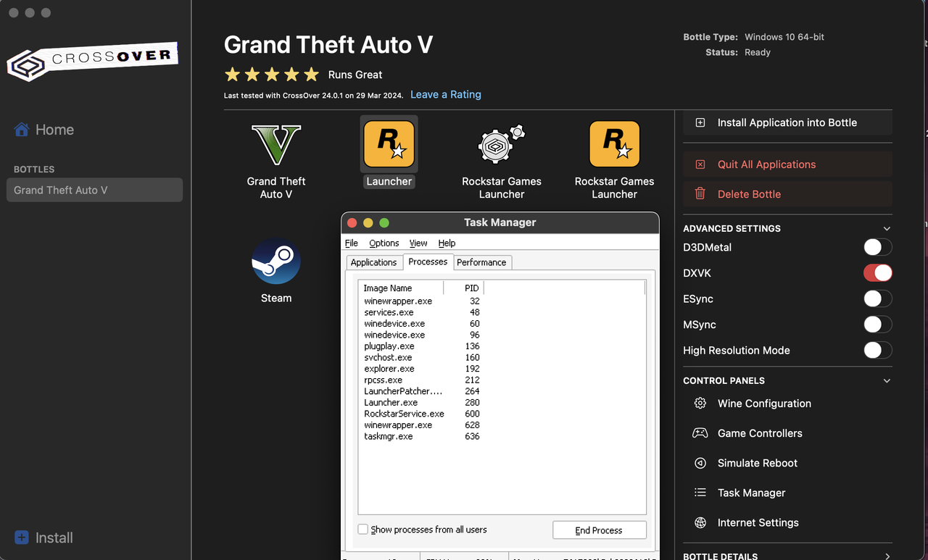
Task: Open the yellow Rockstar Games Launcher icon
Action: (615, 144)
